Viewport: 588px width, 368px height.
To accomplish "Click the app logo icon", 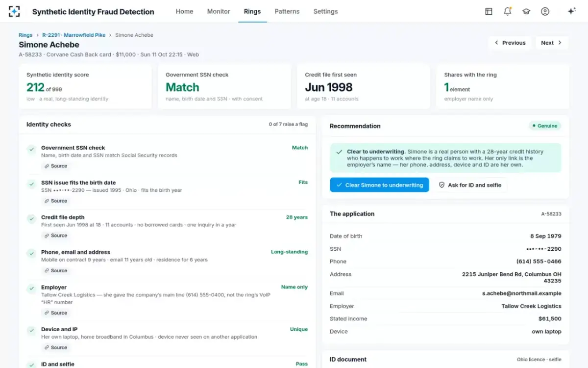I will (14, 11).
